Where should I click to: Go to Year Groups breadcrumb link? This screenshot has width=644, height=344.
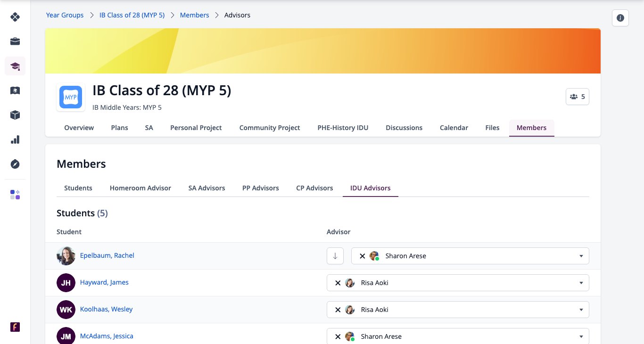[x=65, y=15]
